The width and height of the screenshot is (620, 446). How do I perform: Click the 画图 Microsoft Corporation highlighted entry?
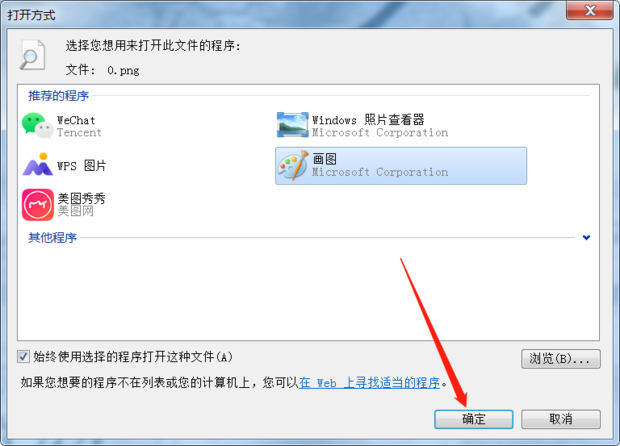(401, 166)
